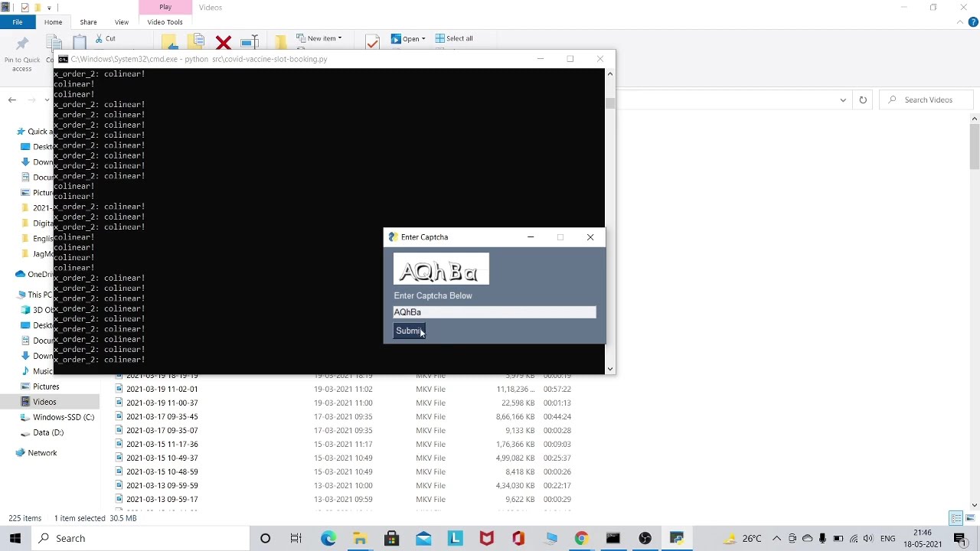This screenshot has height=551, width=980.
Task: Open OBS Studio from the taskbar
Action: pos(645,539)
